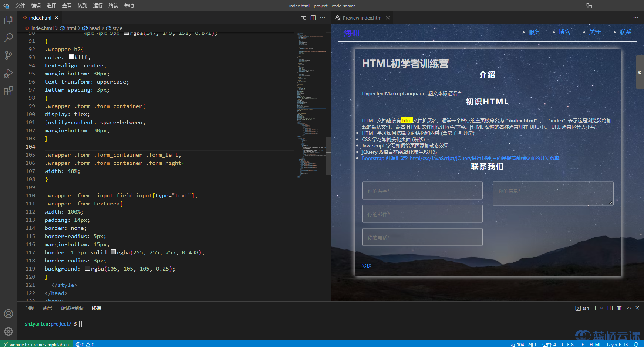This screenshot has width=644, height=347.
Task: Click the 博客 navigation link in preview
Action: click(564, 32)
